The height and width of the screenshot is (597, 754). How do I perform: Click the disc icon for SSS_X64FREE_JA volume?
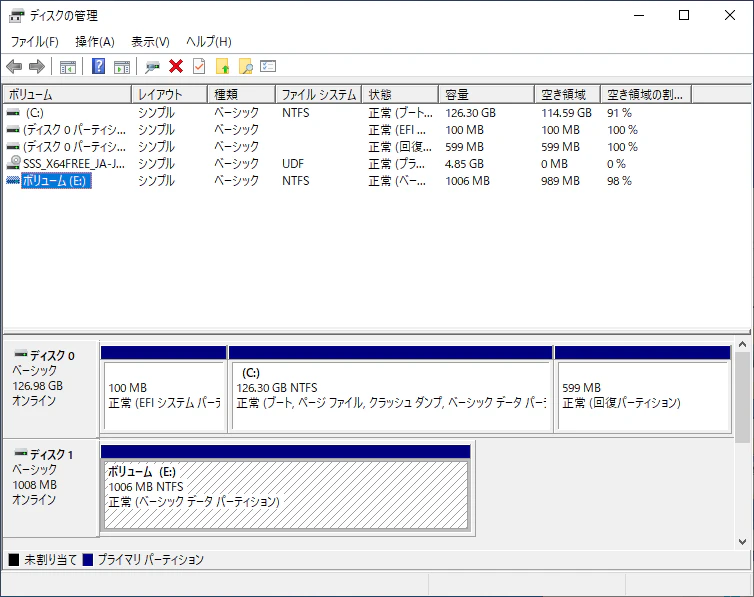13,163
